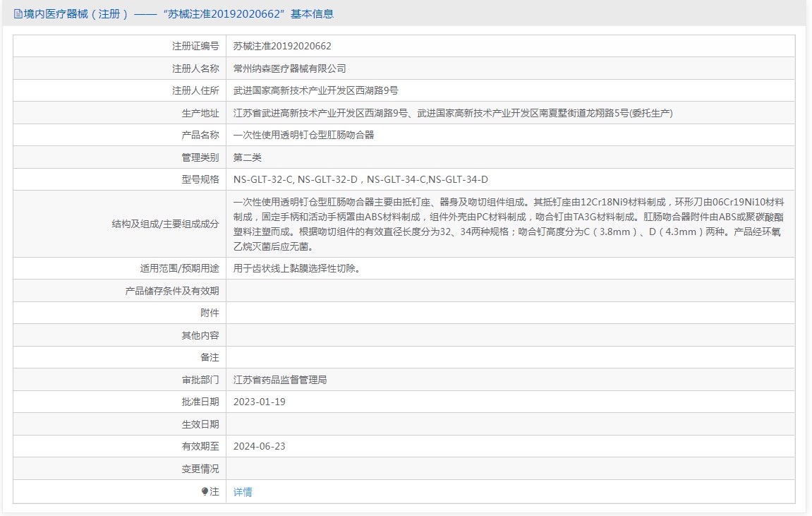Click the document icon in the page header
812x516 pixels.
coord(18,13)
